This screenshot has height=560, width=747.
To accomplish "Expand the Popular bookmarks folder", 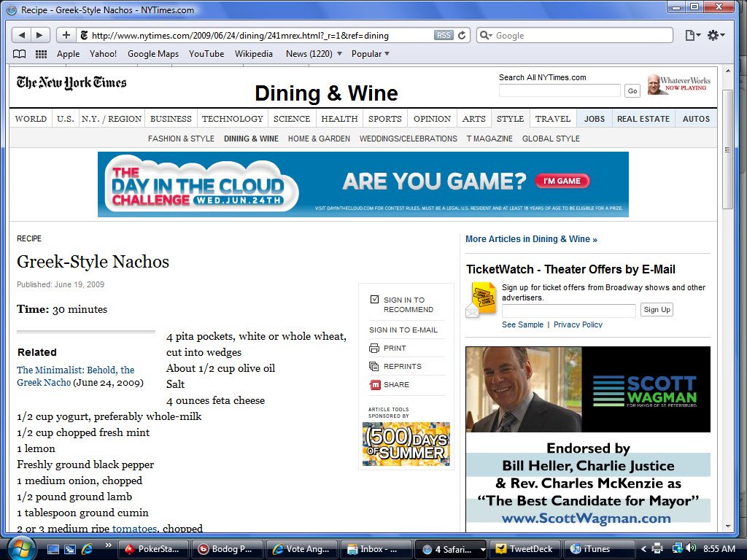I will [x=370, y=54].
